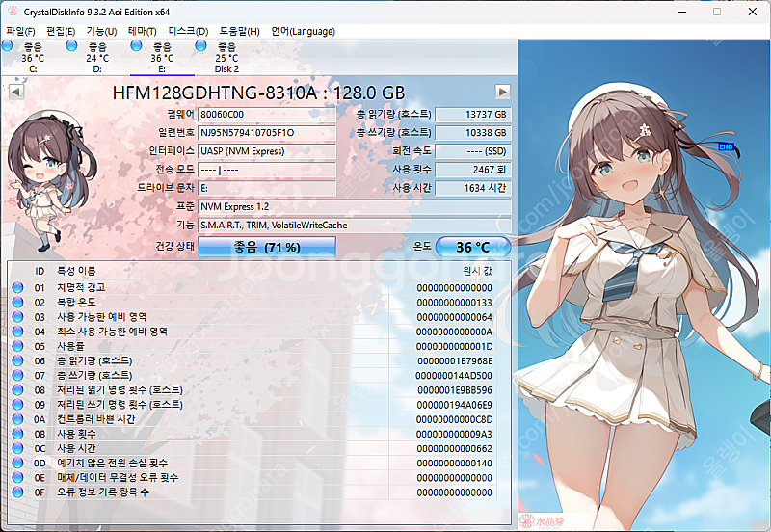Image resolution: width=771 pixels, height=532 pixels.
Task: Open the 파일(F) menu
Action: click(20, 32)
